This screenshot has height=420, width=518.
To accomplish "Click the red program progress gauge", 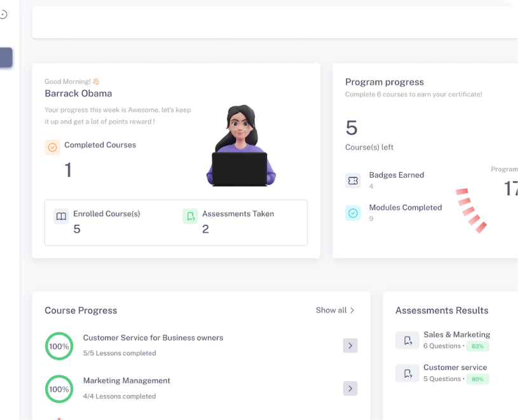I will point(472,209).
